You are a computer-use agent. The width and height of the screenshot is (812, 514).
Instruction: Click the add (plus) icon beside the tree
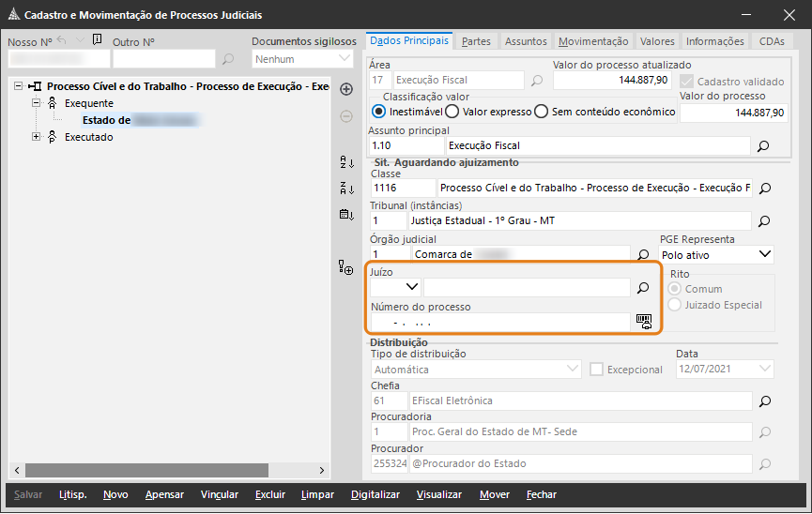345,89
